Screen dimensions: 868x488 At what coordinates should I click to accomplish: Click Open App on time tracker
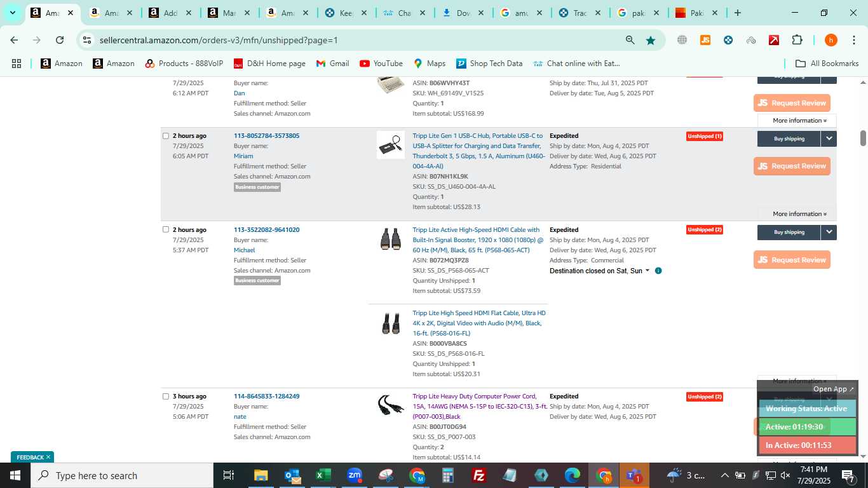[834, 389]
